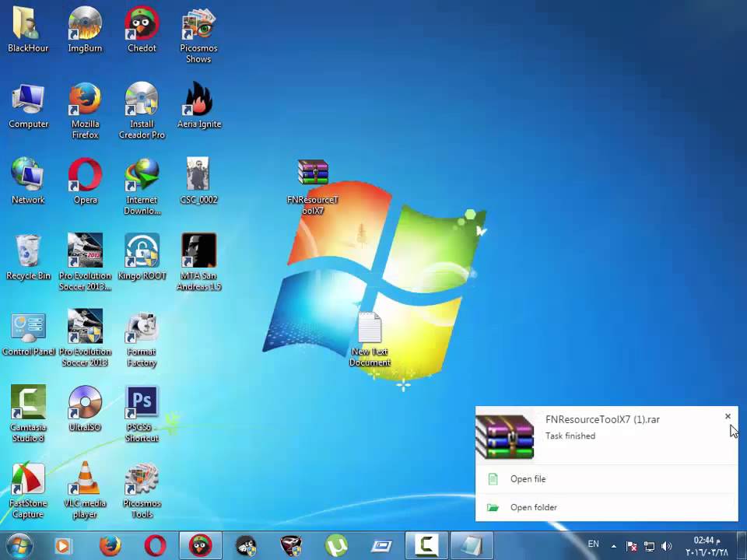This screenshot has height=560, width=747.
Task: Click the EN language indicator
Action: pos(593,544)
